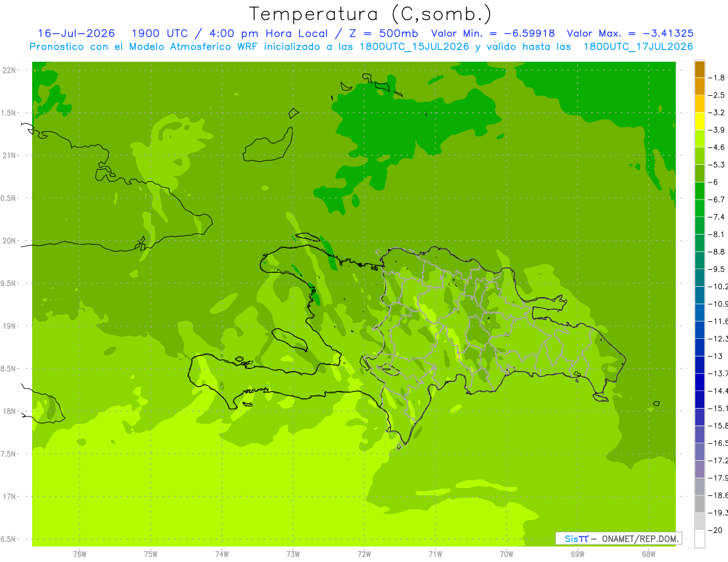Click the '18N' latitude label
728x562 pixels.
coord(10,412)
